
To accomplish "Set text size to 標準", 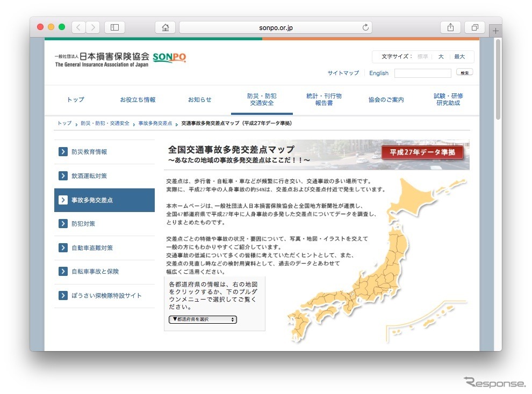I will click(422, 56).
